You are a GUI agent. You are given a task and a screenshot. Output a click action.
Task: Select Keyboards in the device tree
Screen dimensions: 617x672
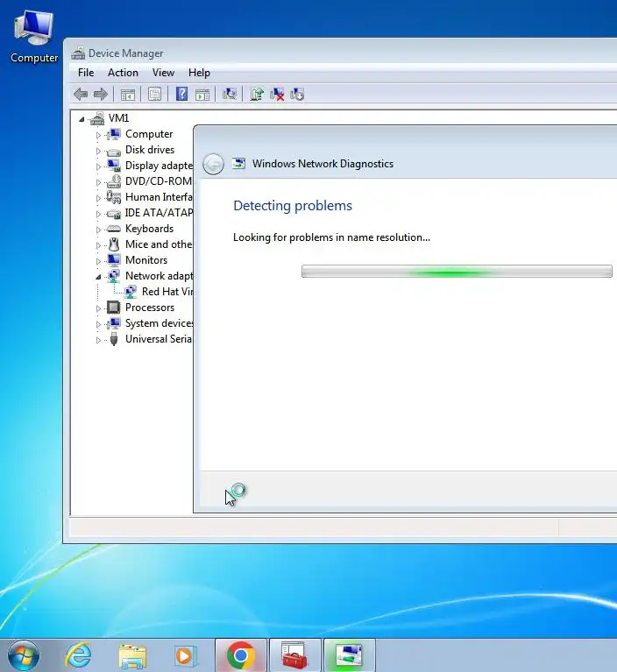coord(149,229)
